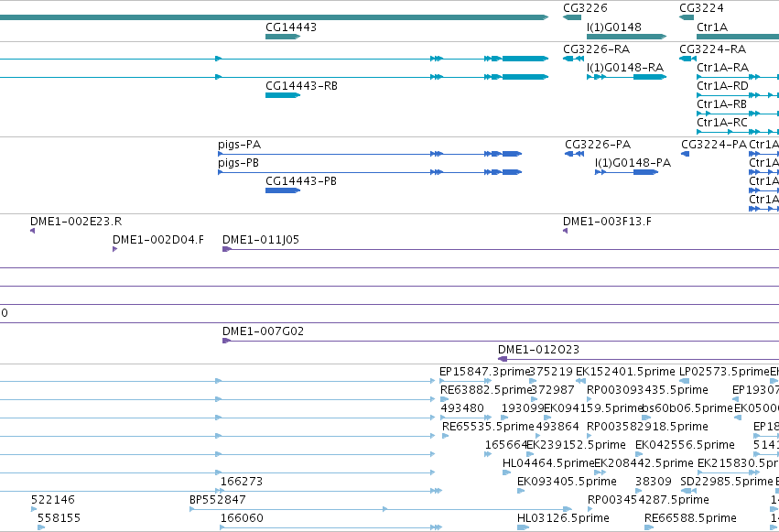Screen dimensions: 779x532
Task: Click EST EK208442.5prime
Action: [x=600, y=472]
